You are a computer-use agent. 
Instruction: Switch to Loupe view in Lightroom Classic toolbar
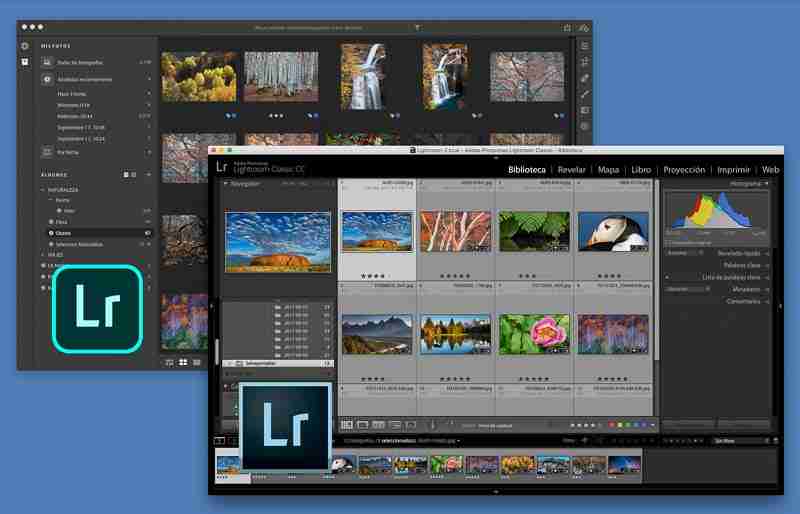pos(363,425)
